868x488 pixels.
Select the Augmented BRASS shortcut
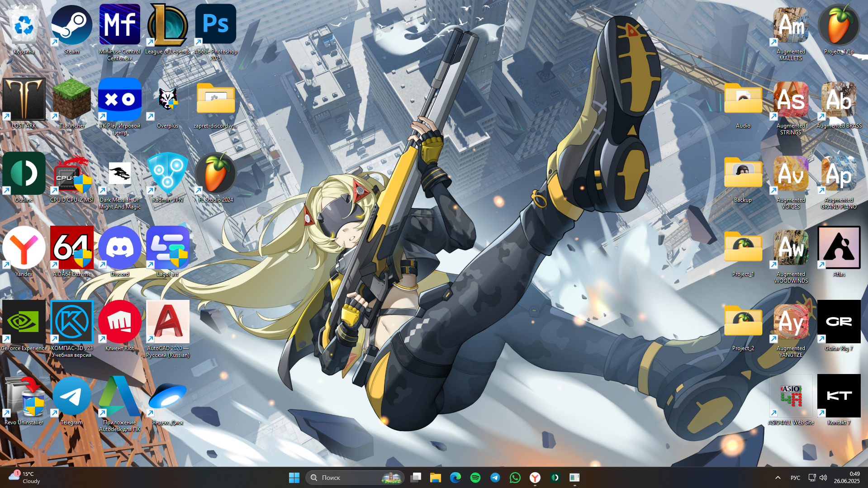click(x=839, y=104)
